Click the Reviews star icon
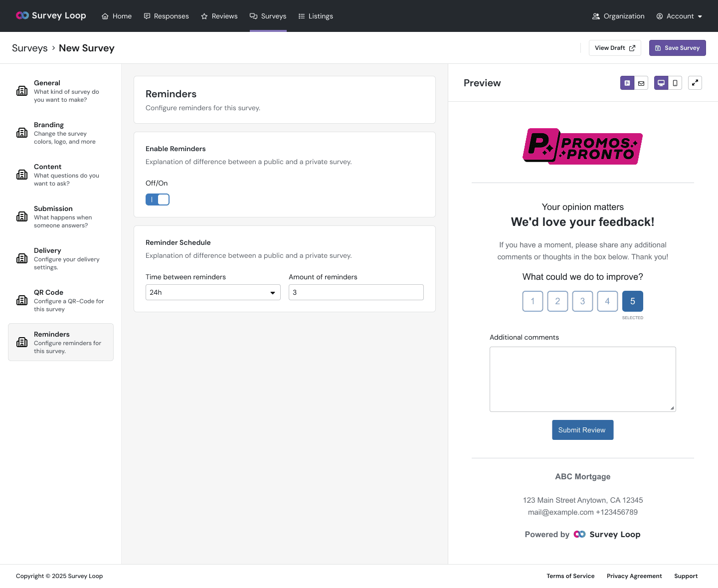 [204, 16]
